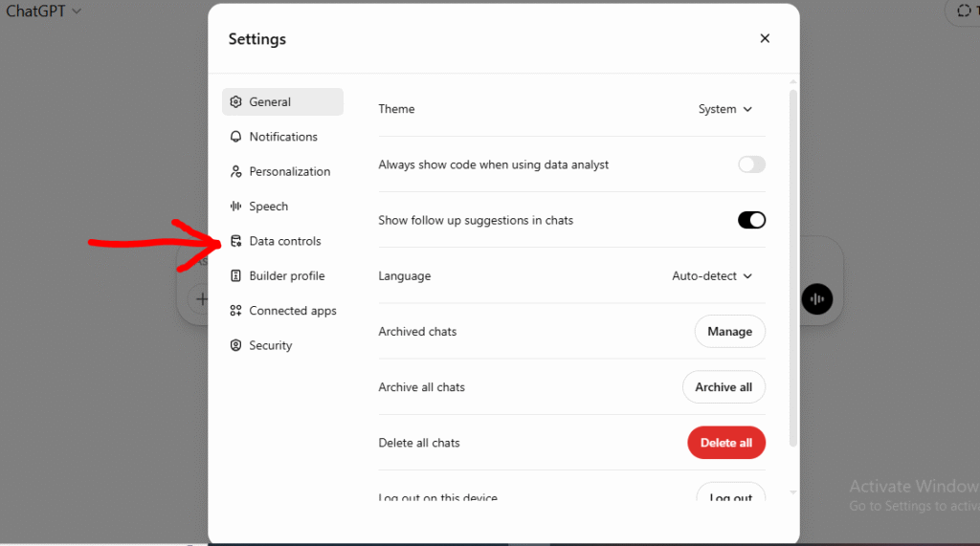Open the General settings tab
The image size is (980, 546).
(282, 101)
